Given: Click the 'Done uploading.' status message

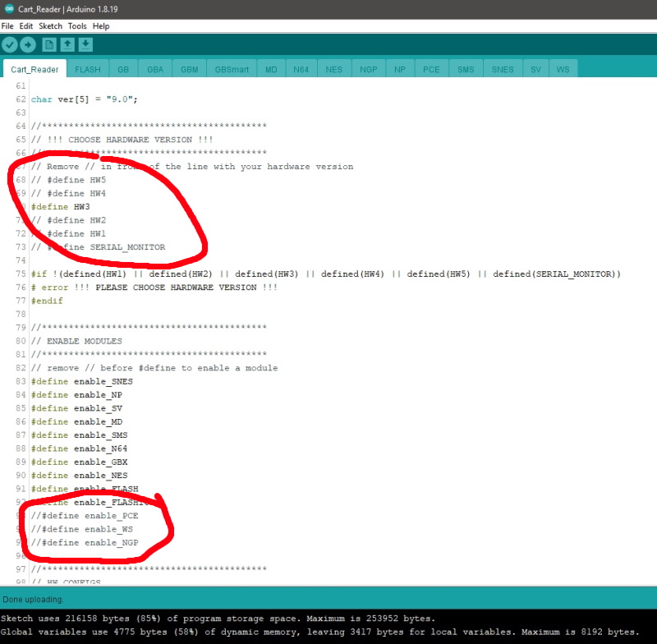Looking at the screenshot, I should 33,599.
